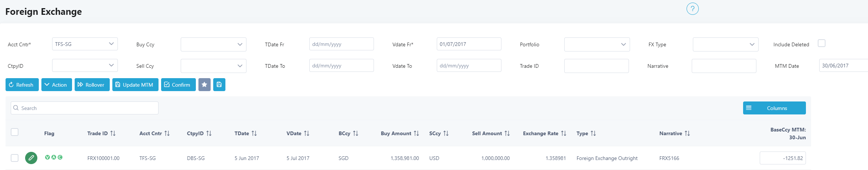The height and width of the screenshot is (170, 868).
Task: Click the star favorite icon button
Action: tap(204, 85)
